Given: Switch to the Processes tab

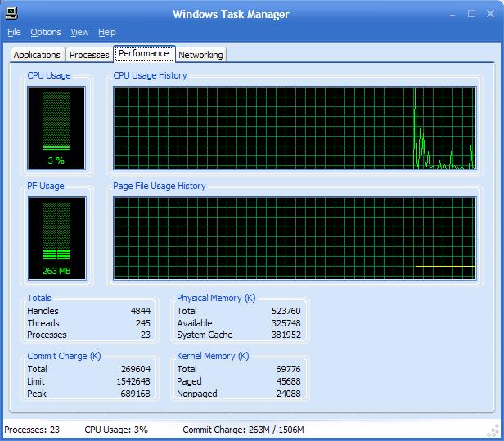Looking at the screenshot, I should [89, 55].
